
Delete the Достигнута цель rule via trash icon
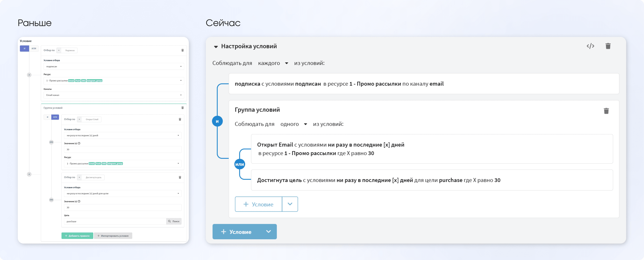click(x=180, y=177)
